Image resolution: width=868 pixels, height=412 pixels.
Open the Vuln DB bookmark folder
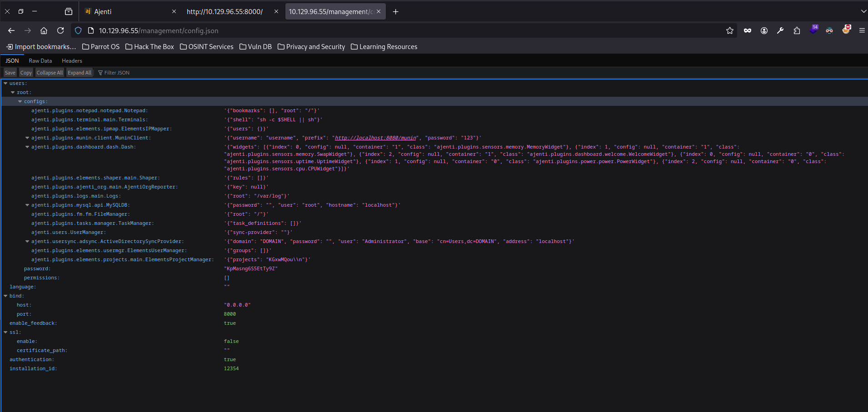click(x=255, y=47)
